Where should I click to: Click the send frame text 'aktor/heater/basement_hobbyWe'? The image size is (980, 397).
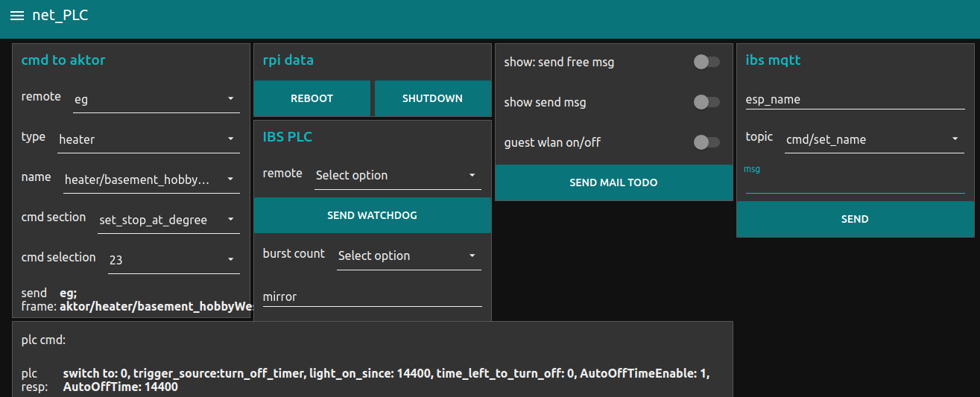[x=156, y=306]
